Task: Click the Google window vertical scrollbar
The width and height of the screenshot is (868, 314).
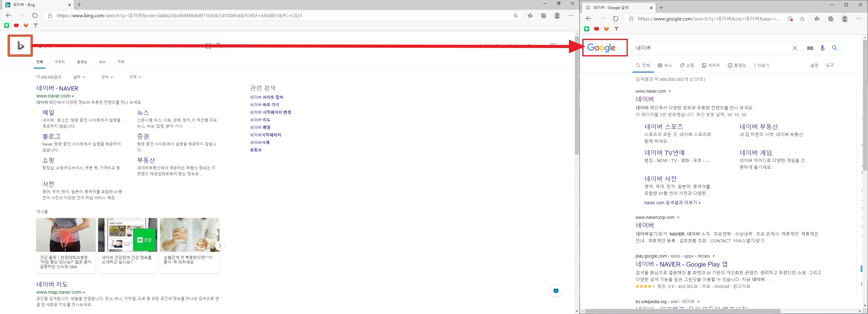Action: pos(865,105)
